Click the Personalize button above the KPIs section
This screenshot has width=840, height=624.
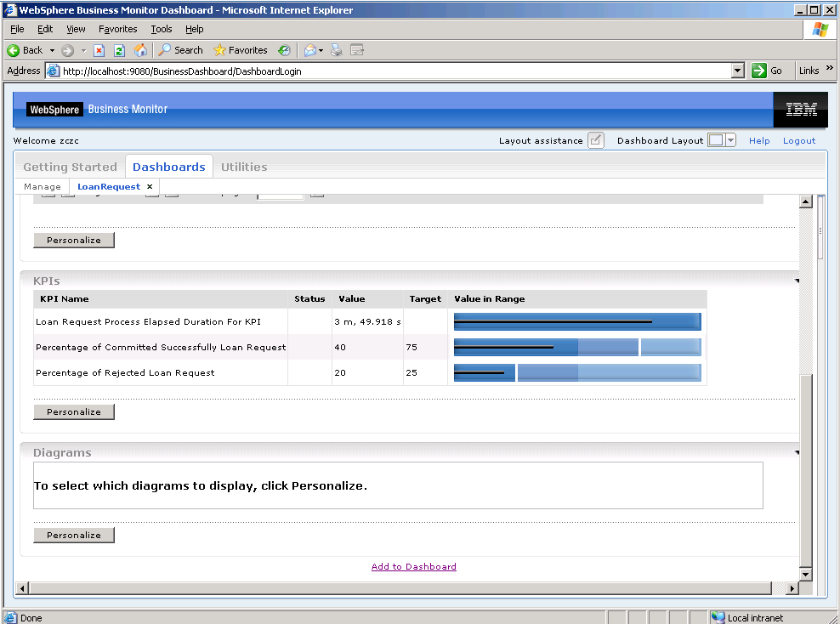click(x=74, y=240)
